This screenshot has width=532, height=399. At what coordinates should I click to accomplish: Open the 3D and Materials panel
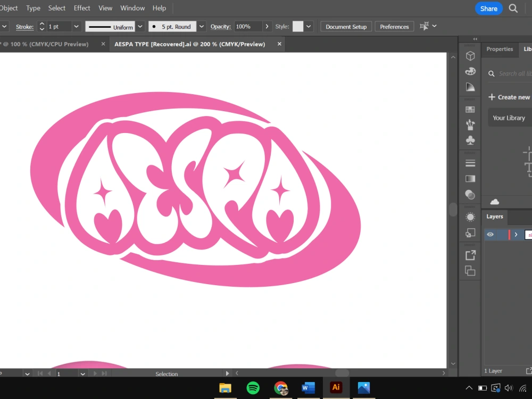click(470, 55)
